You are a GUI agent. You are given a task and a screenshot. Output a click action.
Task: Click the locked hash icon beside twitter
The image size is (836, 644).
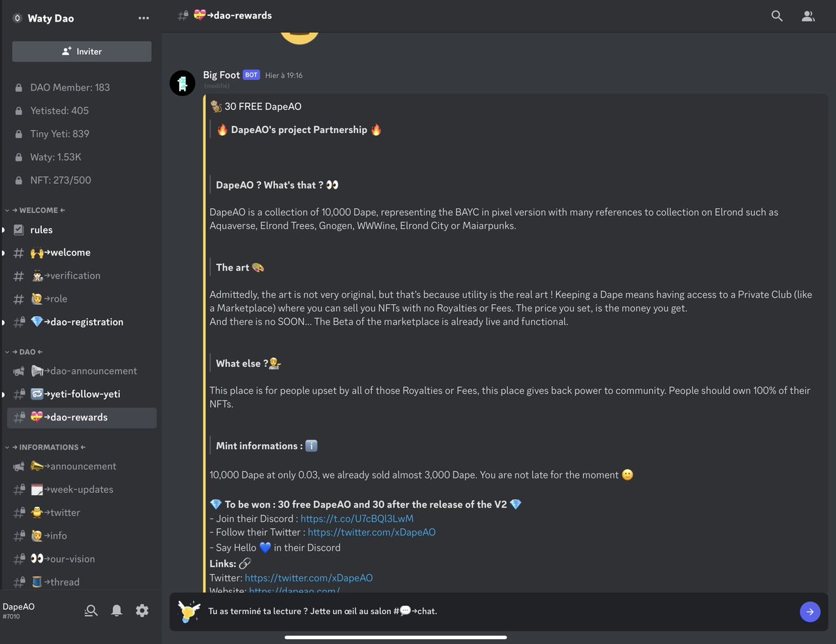[19, 512]
